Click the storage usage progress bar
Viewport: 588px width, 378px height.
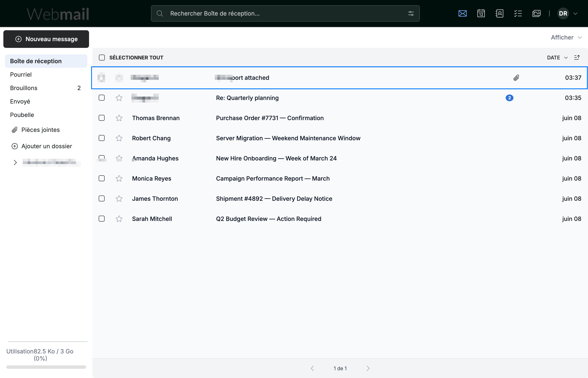coord(46,367)
